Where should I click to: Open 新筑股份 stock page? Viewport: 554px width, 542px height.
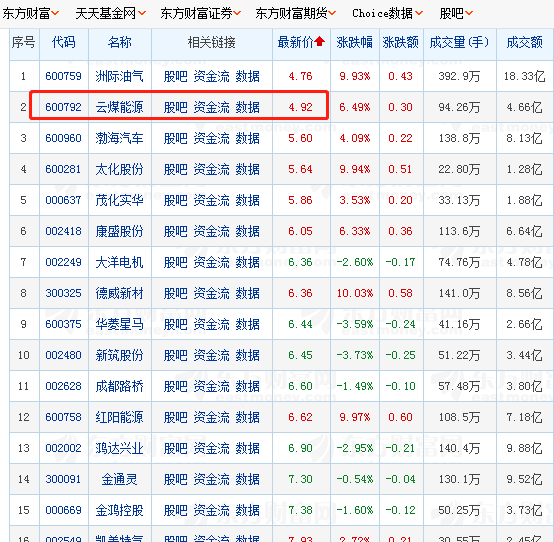pos(119,355)
